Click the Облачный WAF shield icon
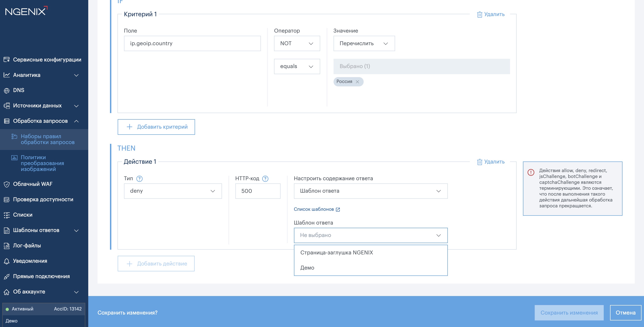Viewport: 644px width, 327px height. pos(7,184)
